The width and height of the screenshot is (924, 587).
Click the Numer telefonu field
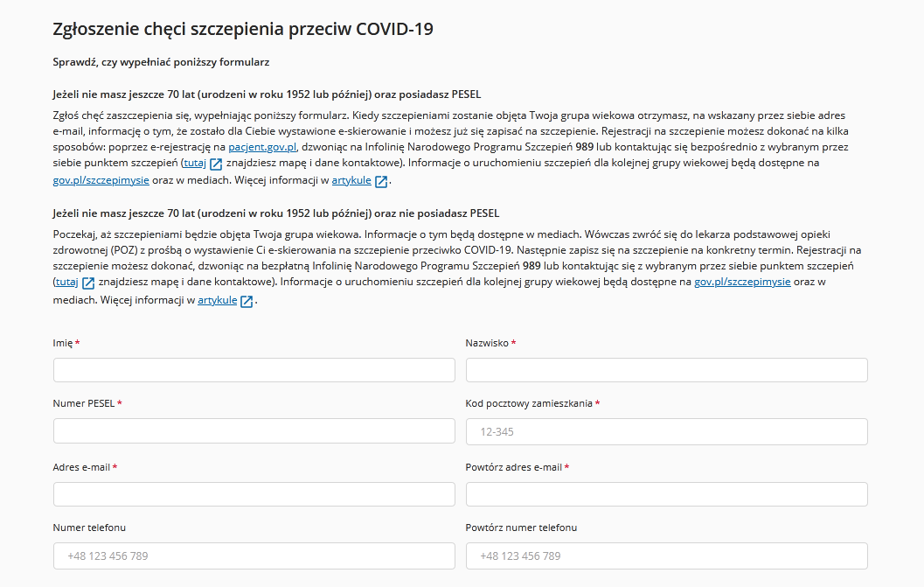coord(254,556)
